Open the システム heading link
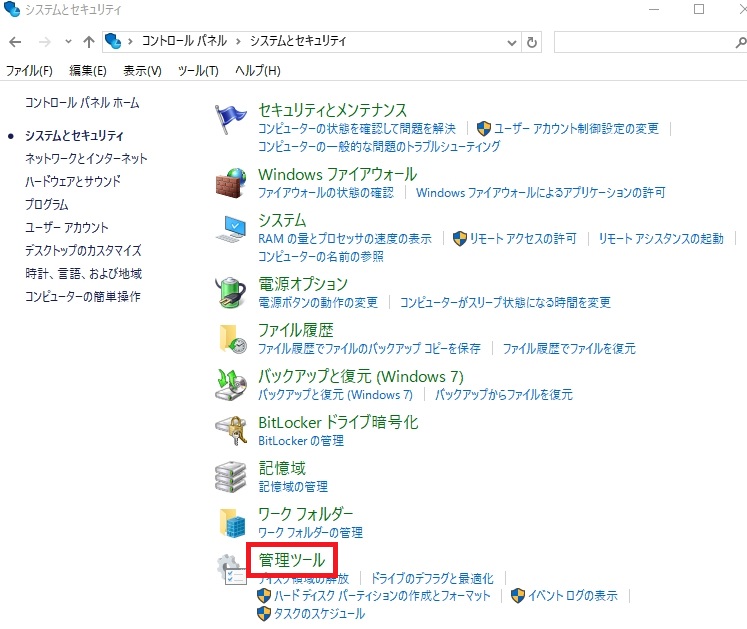Image resolution: width=747 pixels, height=629 pixels. tap(282, 220)
